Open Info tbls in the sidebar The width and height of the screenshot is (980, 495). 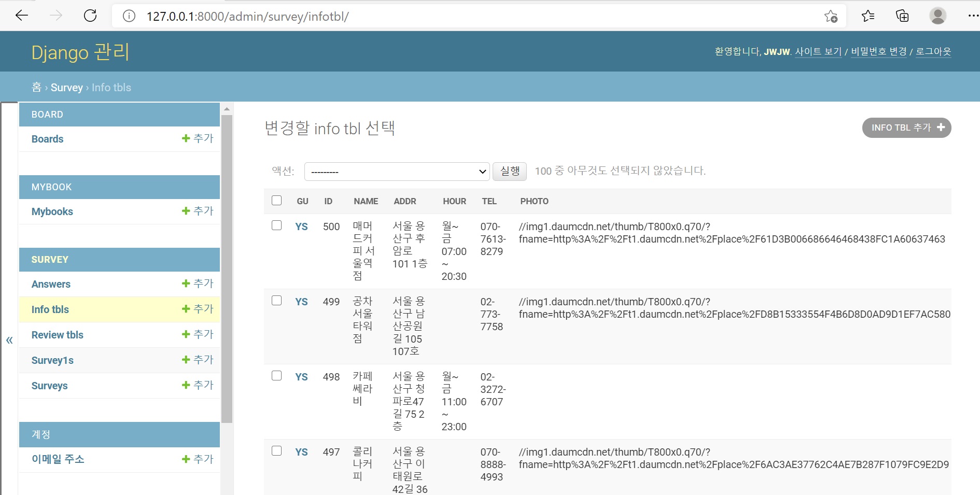coord(50,309)
